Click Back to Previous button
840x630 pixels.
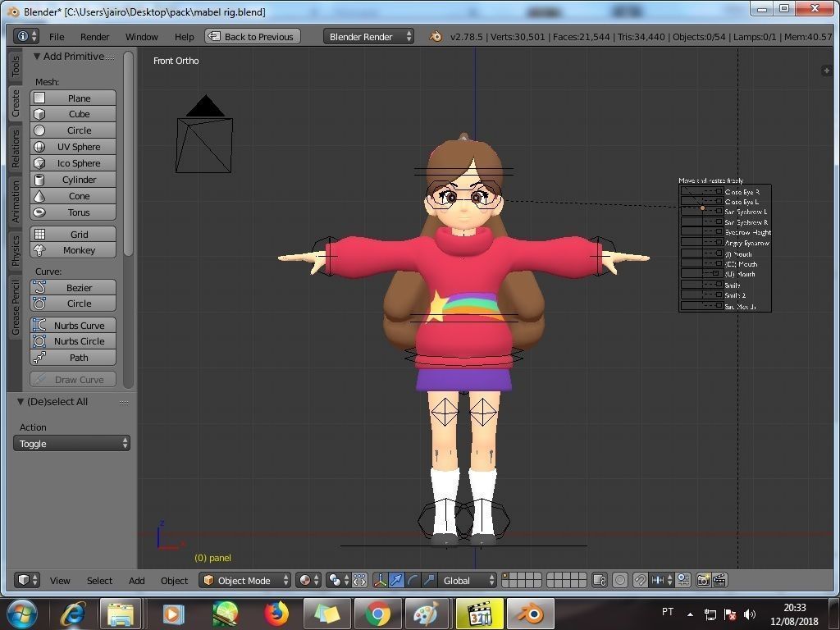pyautogui.click(x=253, y=36)
